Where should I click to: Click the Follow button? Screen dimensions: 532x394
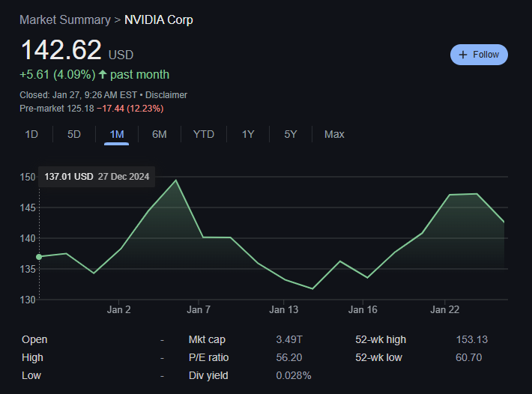(479, 55)
